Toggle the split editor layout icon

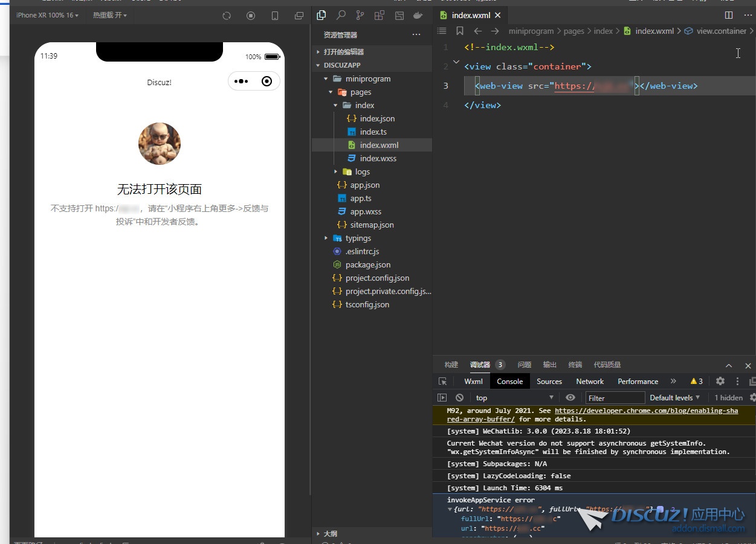point(729,15)
